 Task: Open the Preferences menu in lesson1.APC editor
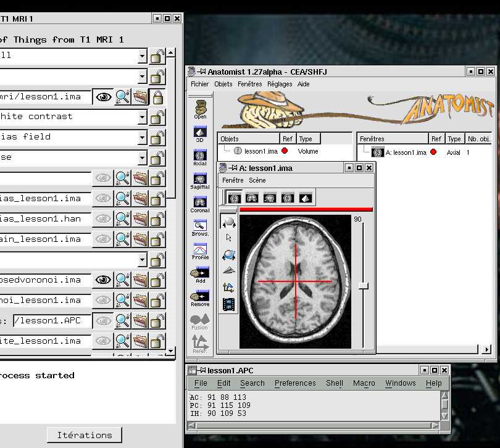[x=294, y=383]
